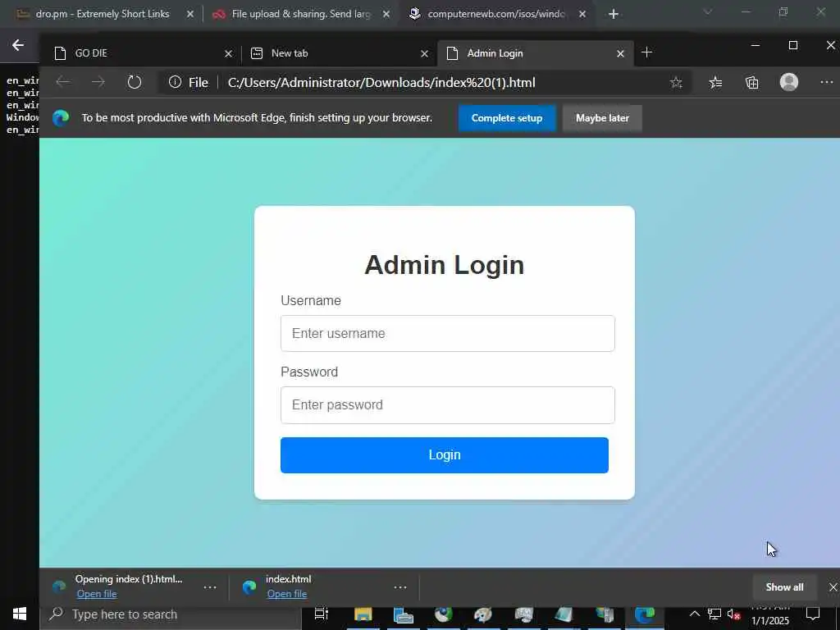Screen dimensions: 840x630
Task: Open file link for index.html download
Action: click(286, 594)
